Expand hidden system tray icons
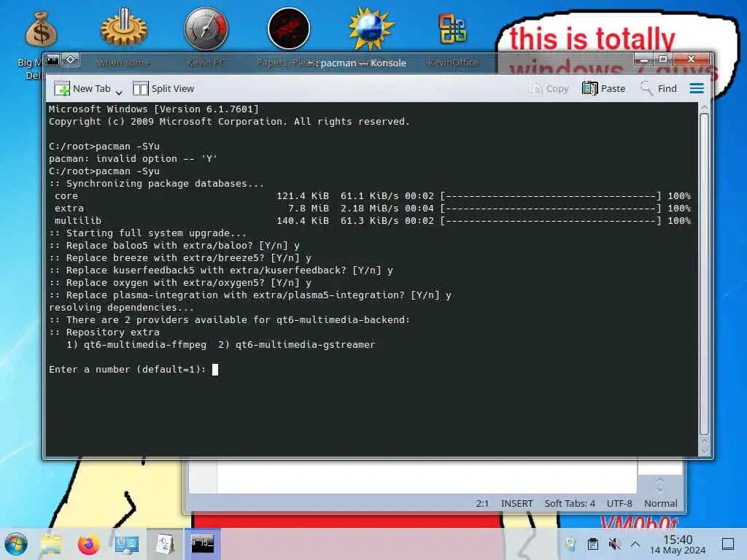The image size is (747, 560). [x=635, y=544]
